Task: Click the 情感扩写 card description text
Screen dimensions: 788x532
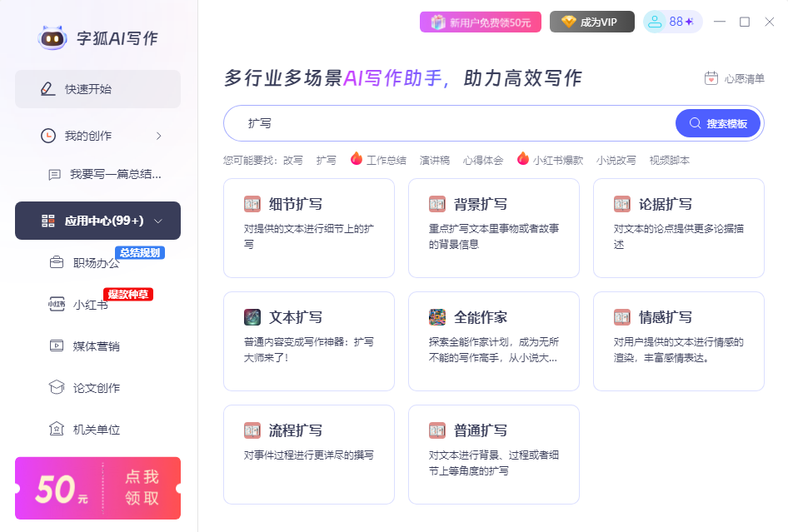Action: pyautogui.click(x=678, y=350)
